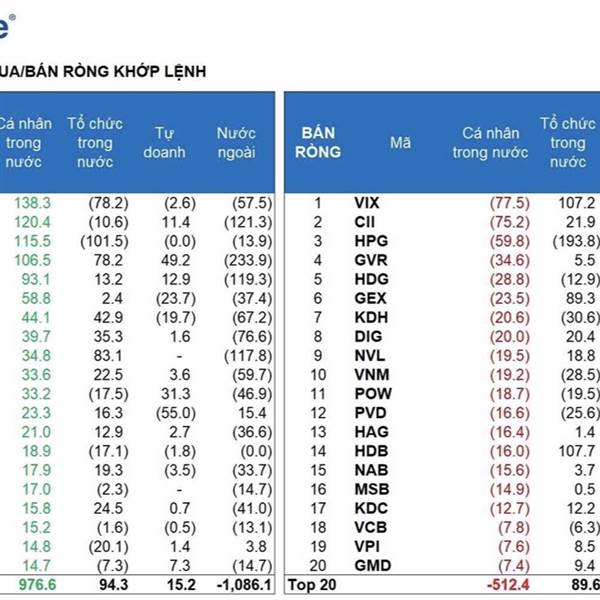
Task: Select the -1,086.1 foreign total cell
Action: coord(239,586)
